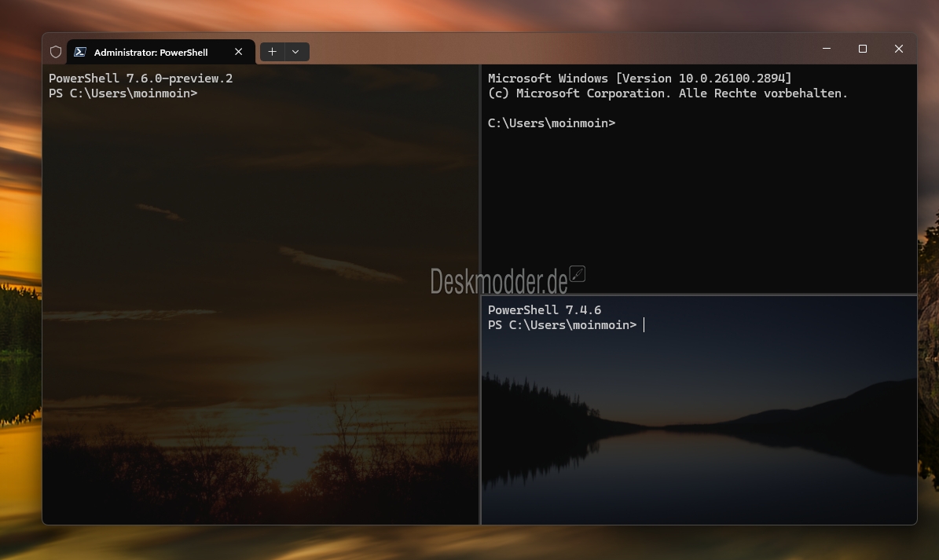939x560 pixels.
Task: Click the left pane prompt PS C:\Users\moinmoin>
Action: [123, 93]
